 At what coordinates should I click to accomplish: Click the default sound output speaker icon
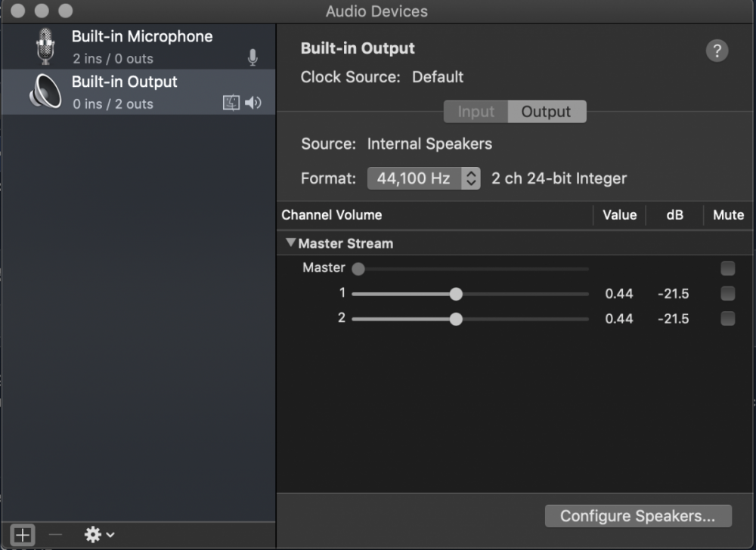pos(253,103)
